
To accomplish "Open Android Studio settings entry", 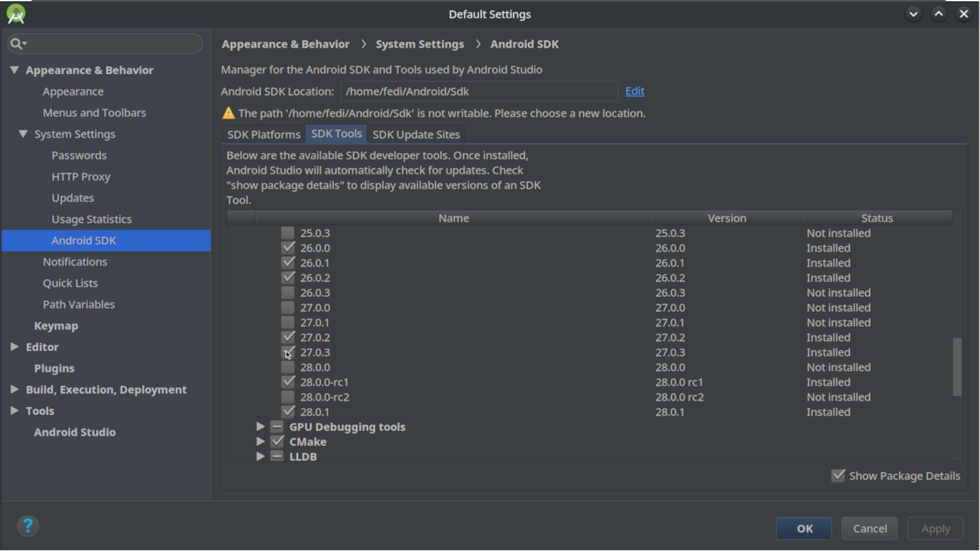I will (x=75, y=432).
